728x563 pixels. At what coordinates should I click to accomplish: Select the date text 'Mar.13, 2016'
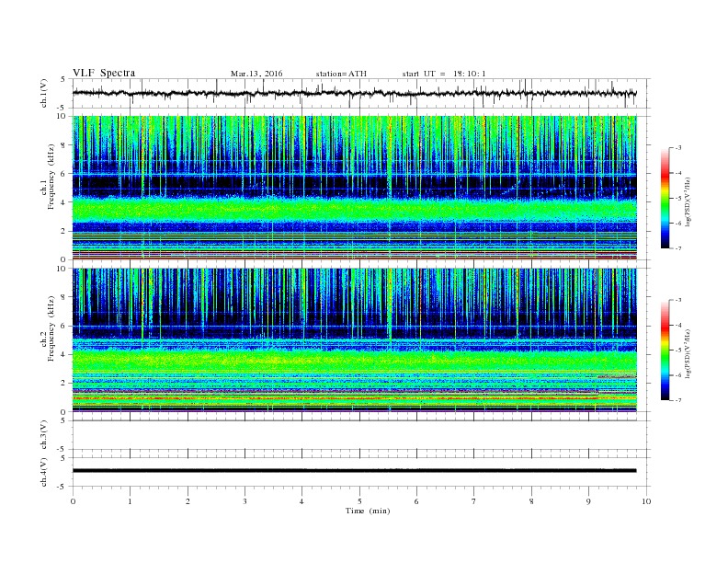pos(256,74)
